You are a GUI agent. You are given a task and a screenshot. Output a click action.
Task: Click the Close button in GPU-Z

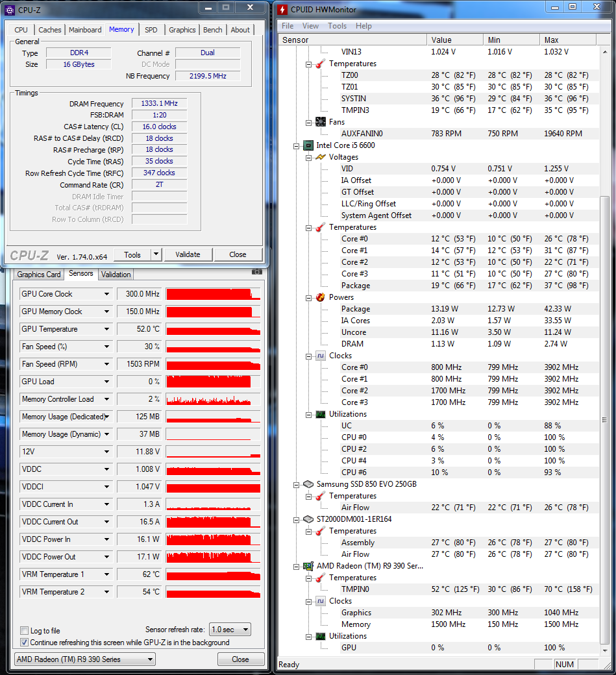[x=240, y=659]
